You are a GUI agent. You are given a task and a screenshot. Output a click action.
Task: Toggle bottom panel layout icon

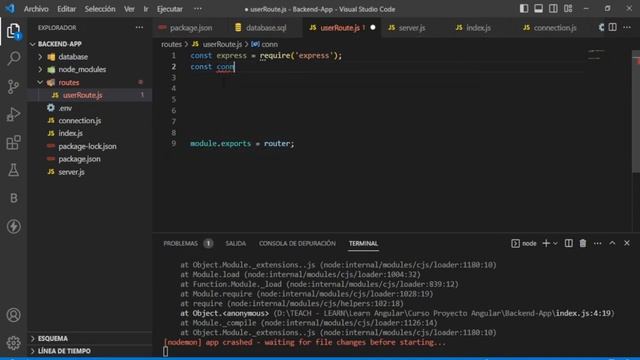click(538, 9)
